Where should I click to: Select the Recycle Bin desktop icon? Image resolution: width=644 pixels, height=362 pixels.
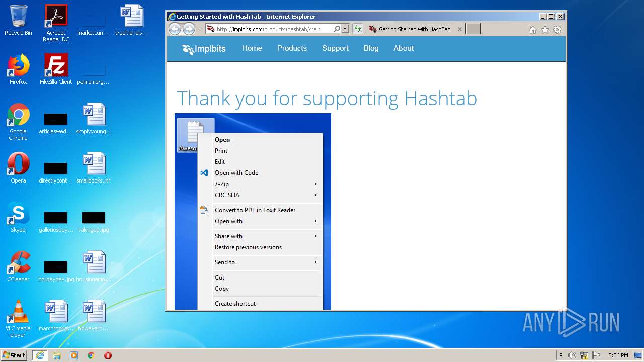[x=18, y=20]
